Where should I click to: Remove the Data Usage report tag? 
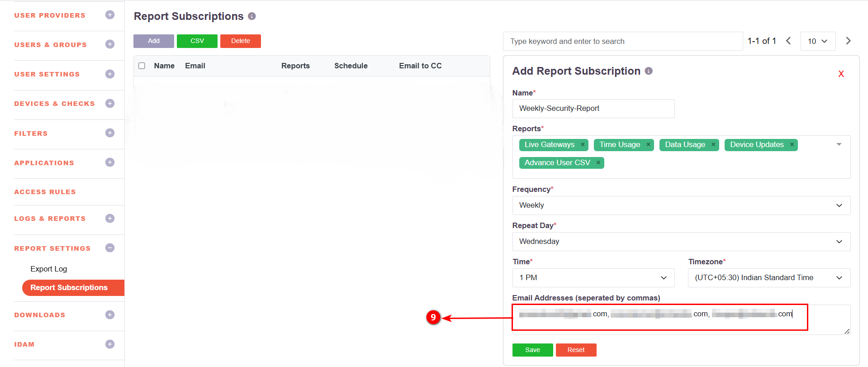[713, 145]
